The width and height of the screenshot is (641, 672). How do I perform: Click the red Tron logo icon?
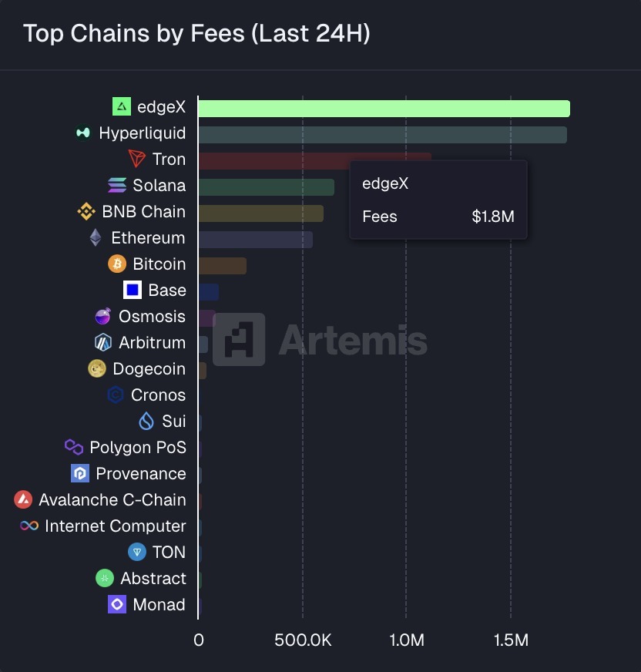(137, 160)
